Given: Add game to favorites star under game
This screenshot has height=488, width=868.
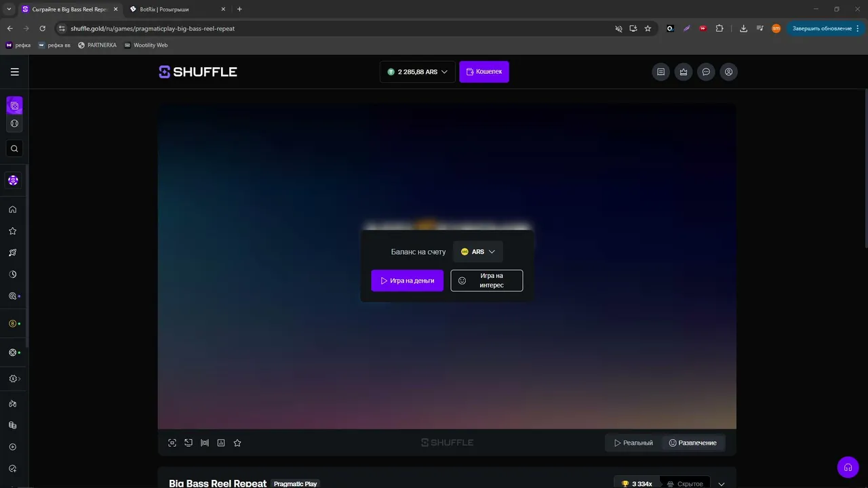Looking at the screenshot, I should pos(237,443).
